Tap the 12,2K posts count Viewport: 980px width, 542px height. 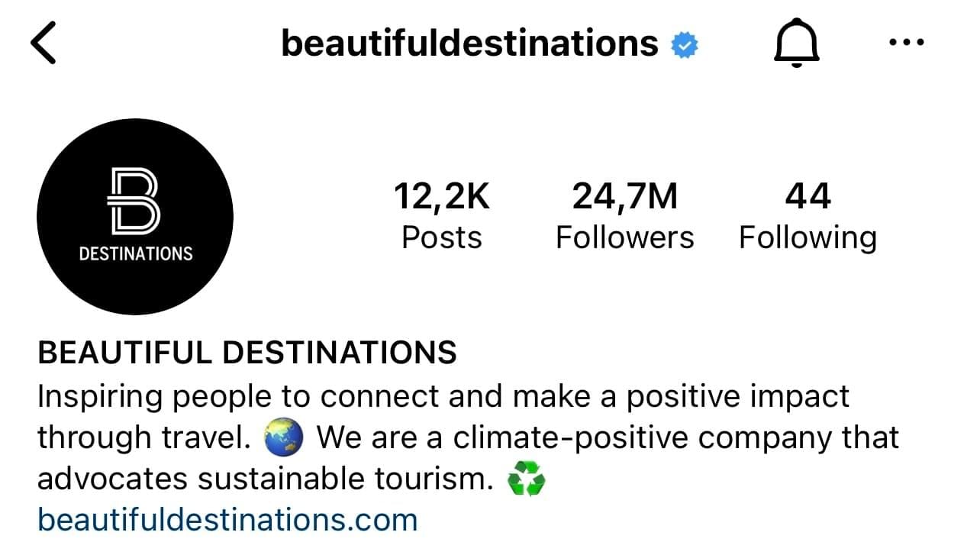(442, 196)
